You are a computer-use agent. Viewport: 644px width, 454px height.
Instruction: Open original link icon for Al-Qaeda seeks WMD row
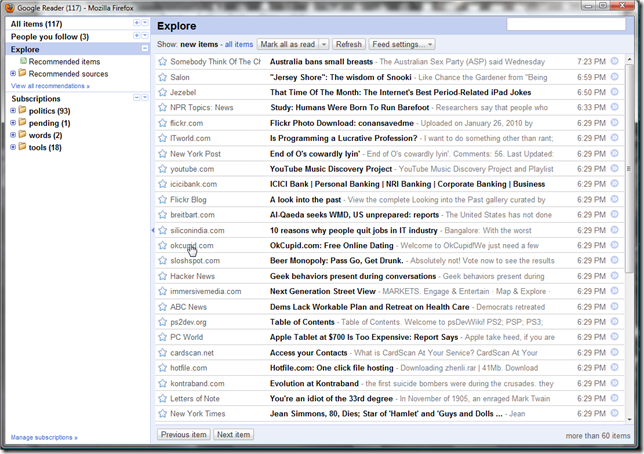click(614, 214)
